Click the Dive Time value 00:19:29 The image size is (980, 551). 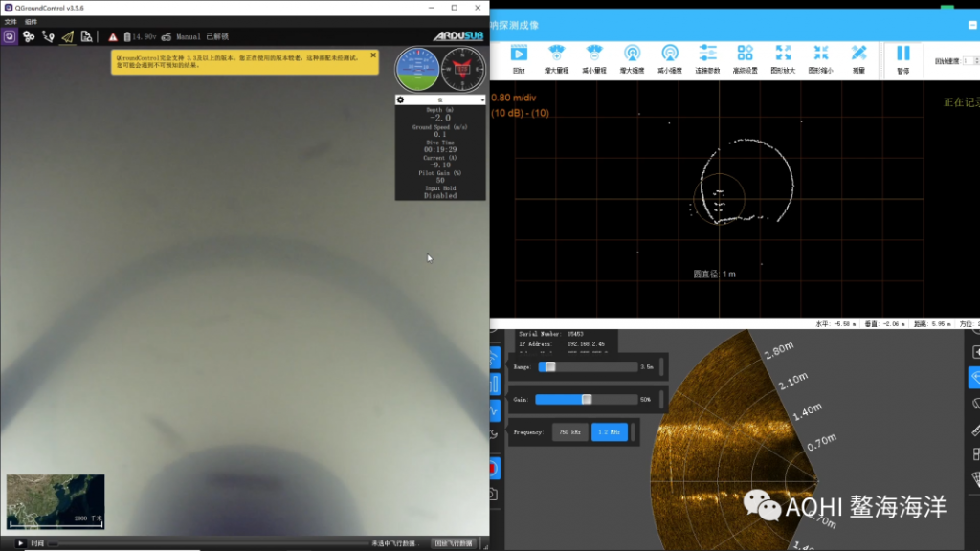(x=440, y=150)
